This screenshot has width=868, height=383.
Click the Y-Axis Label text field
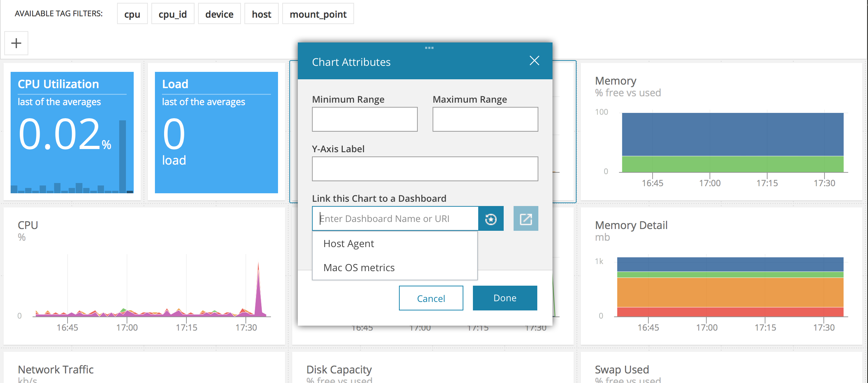(424, 168)
